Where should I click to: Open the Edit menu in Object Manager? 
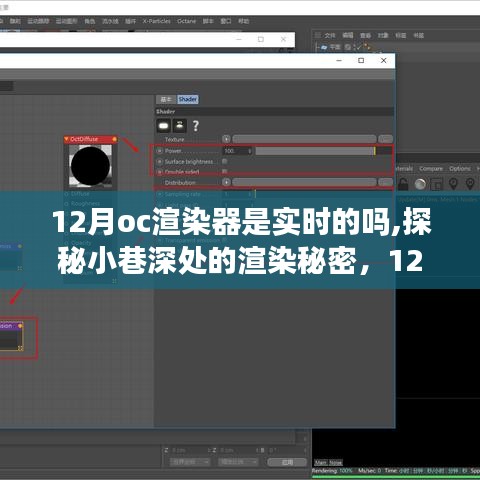tap(348, 35)
